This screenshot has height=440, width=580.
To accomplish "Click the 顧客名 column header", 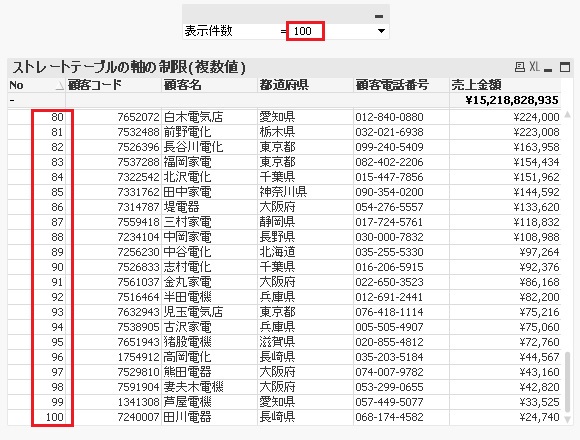I will pyautogui.click(x=209, y=85).
